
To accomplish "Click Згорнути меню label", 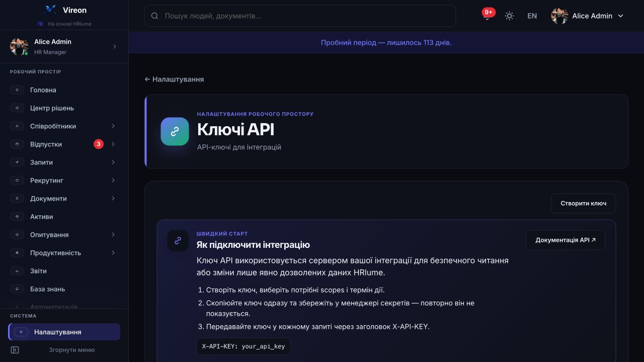I will 71,350.
